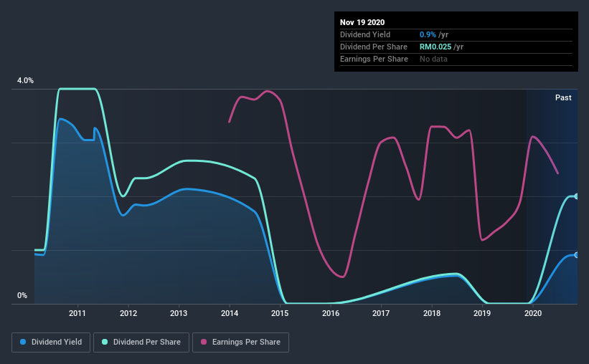Click the 2018 x-axis label
Image resolution: width=589 pixels, height=364 pixels.
pyautogui.click(x=432, y=313)
